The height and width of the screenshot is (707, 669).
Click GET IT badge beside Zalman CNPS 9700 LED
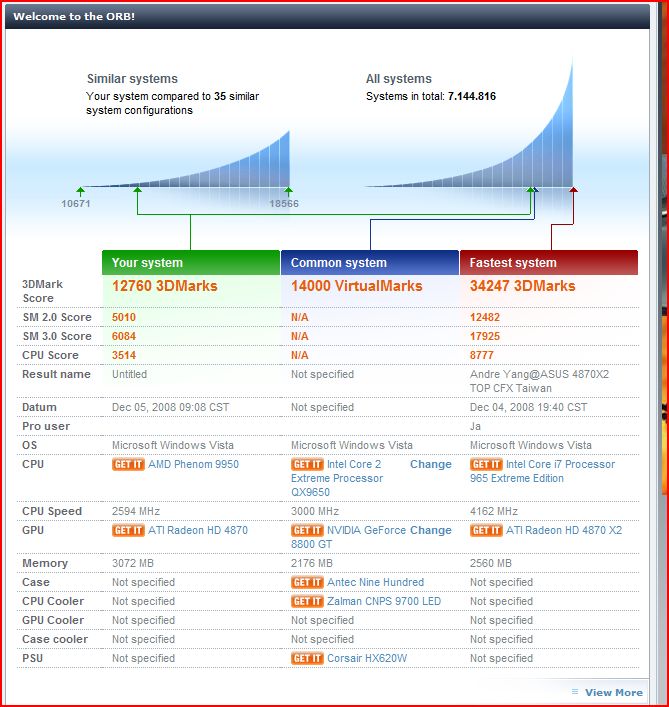click(307, 601)
